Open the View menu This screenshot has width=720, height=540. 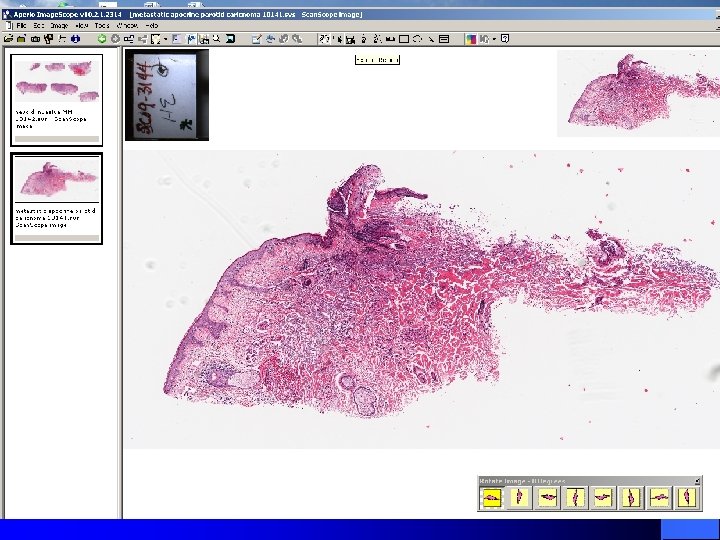(81, 26)
